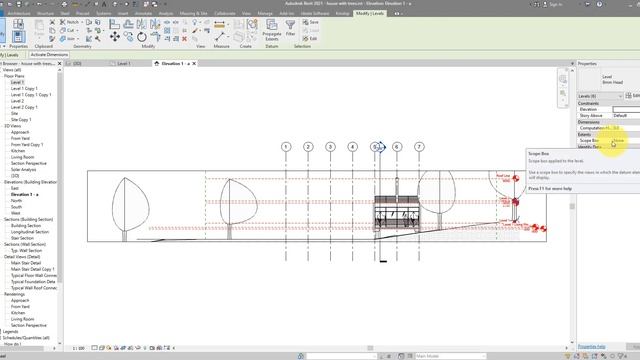Screen dimensions: 640x360
Task: Click the drawing view horizontal scrollbar
Action: tap(370, 348)
